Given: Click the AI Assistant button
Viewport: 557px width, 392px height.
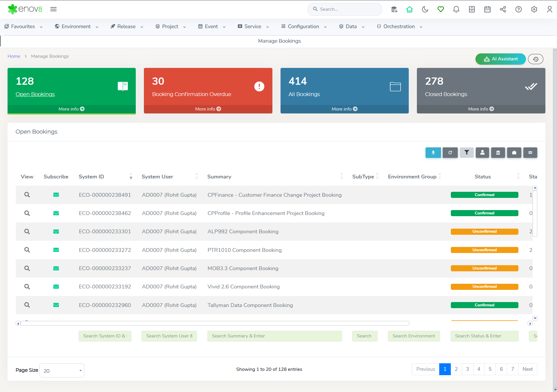Looking at the screenshot, I should (x=500, y=59).
